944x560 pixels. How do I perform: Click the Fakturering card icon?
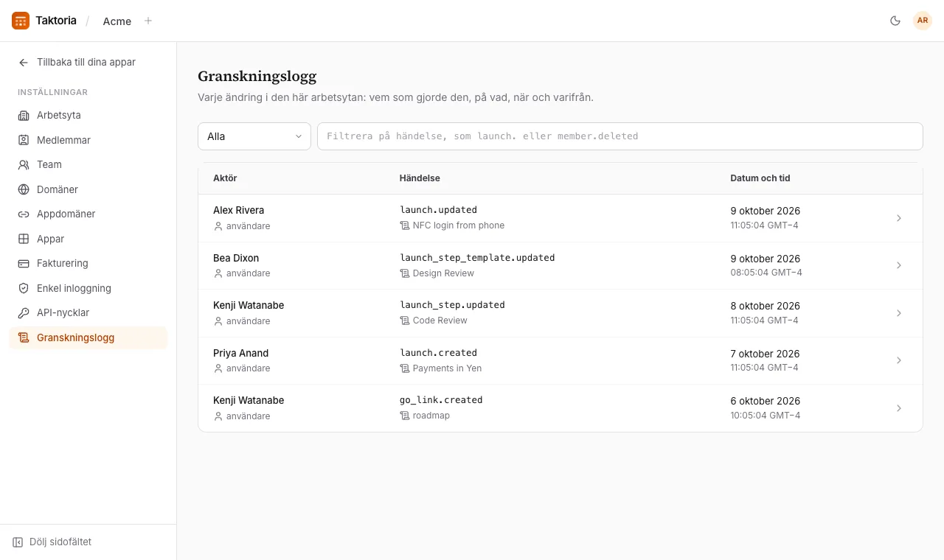click(24, 264)
